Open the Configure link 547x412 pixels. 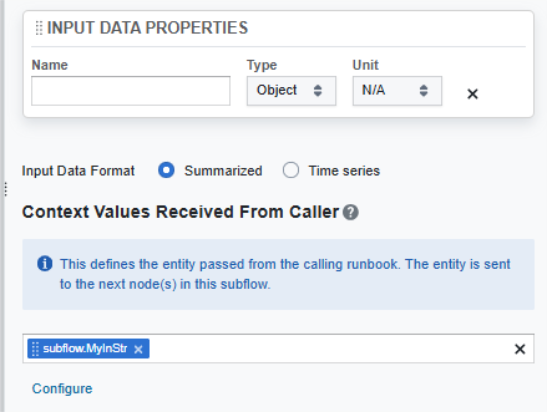(62, 389)
